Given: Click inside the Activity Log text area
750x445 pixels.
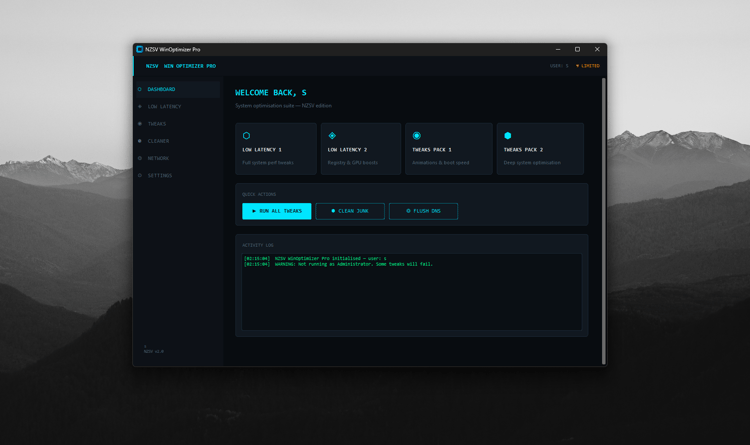Looking at the screenshot, I should [x=411, y=292].
